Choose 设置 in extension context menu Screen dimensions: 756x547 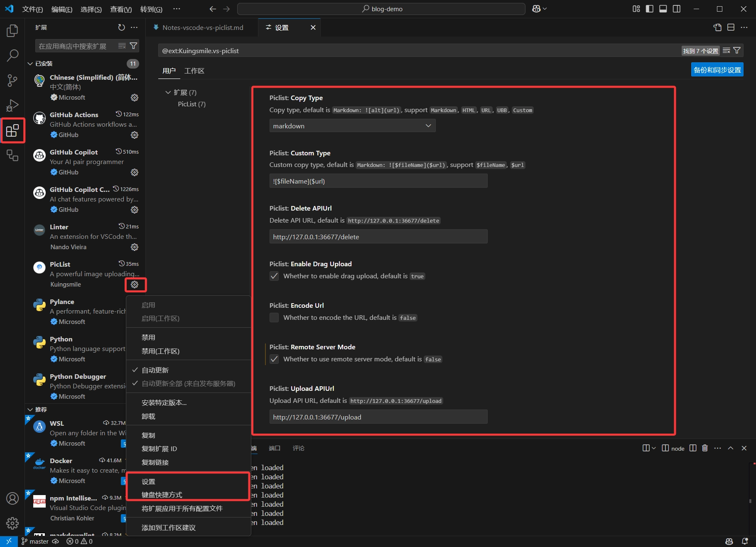(x=189, y=481)
